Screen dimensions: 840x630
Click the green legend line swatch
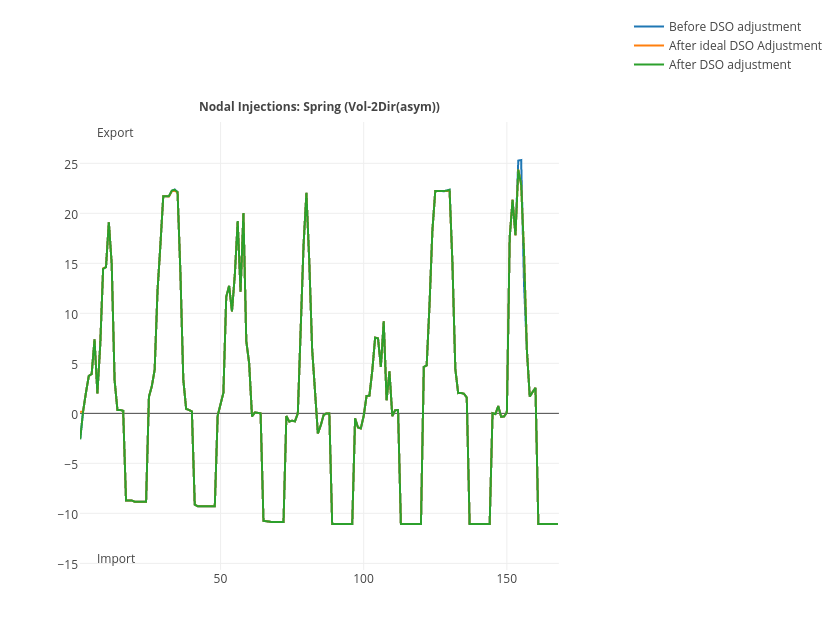pos(648,65)
